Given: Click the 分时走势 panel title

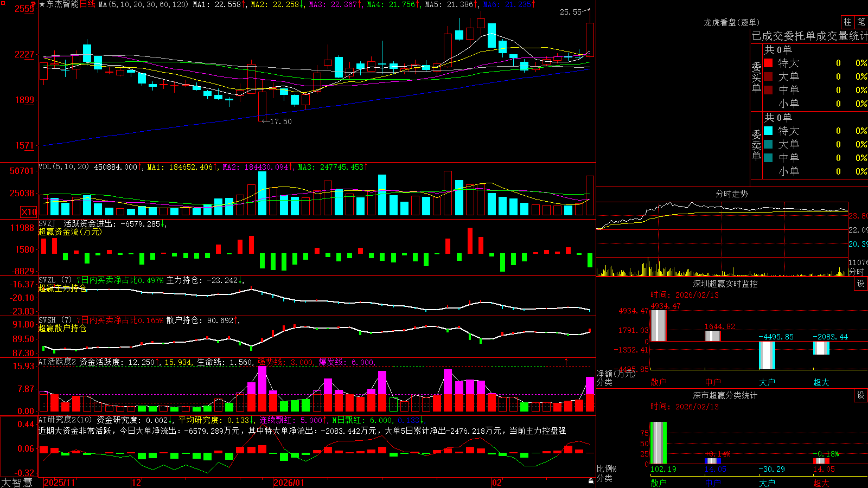Looking at the screenshot, I should (731, 194).
